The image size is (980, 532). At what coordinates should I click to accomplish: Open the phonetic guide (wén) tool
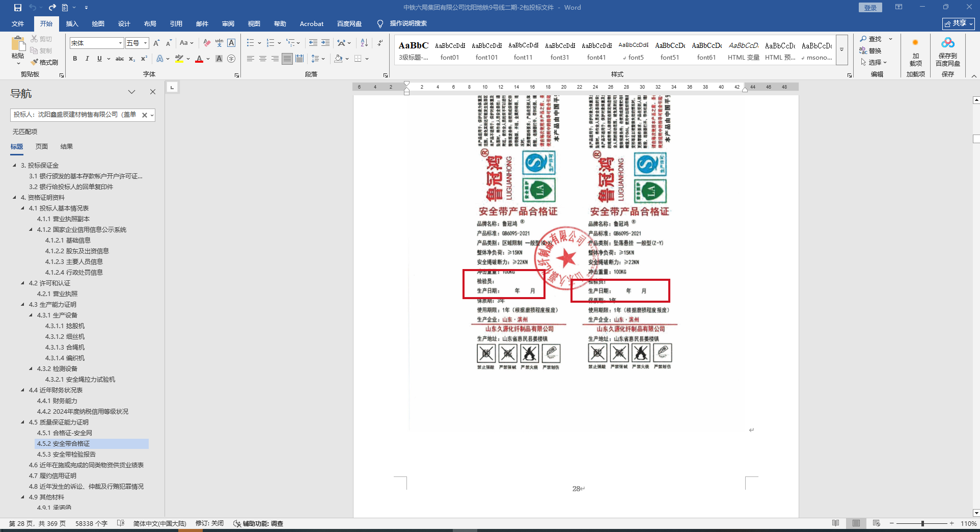point(219,43)
